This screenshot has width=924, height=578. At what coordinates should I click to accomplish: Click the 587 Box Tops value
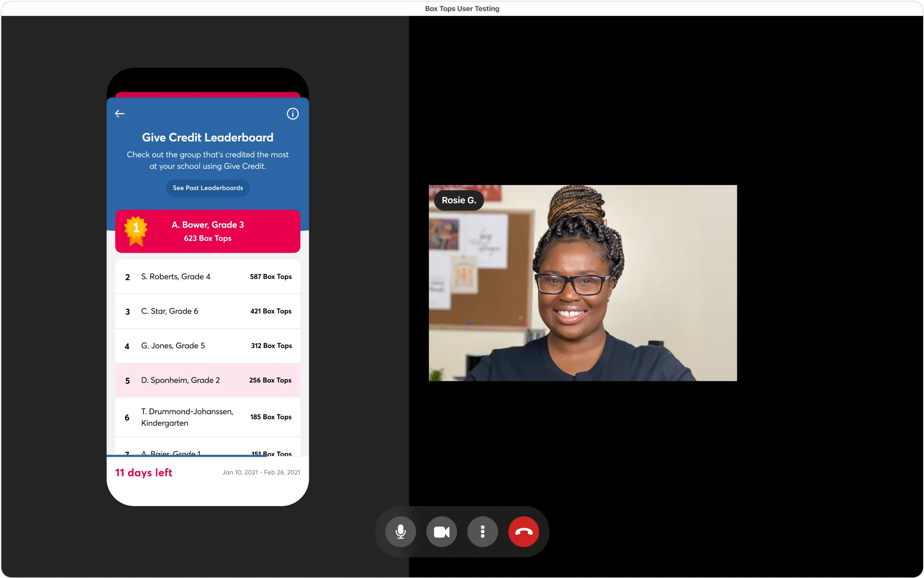271,277
